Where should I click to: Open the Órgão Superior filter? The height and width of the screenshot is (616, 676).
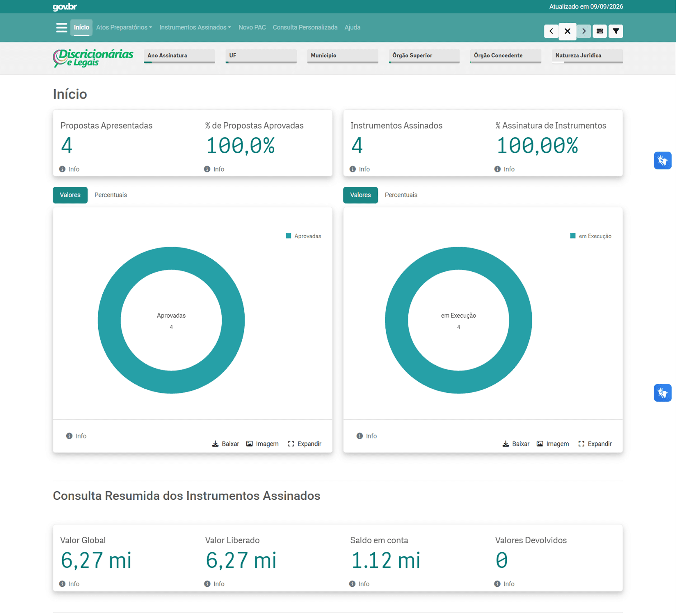tap(424, 56)
